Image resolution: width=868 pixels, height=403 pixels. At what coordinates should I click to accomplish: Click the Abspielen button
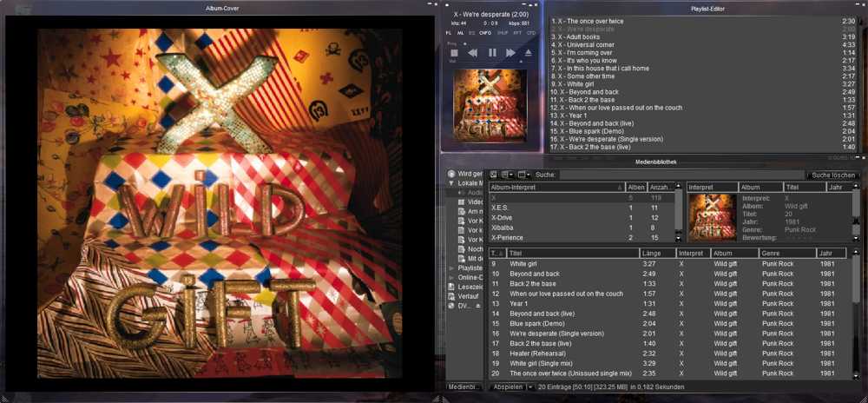pyautogui.click(x=507, y=386)
